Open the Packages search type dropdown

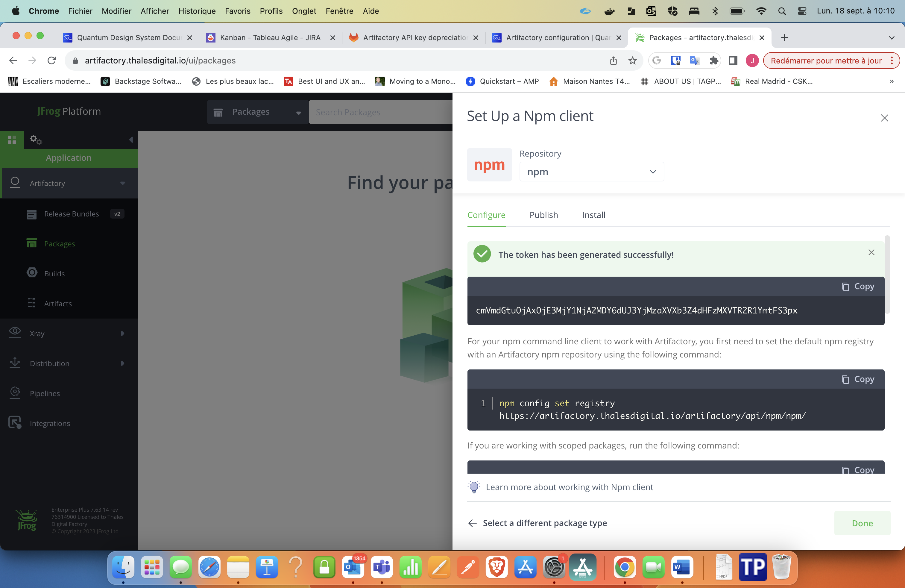(257, 112)
